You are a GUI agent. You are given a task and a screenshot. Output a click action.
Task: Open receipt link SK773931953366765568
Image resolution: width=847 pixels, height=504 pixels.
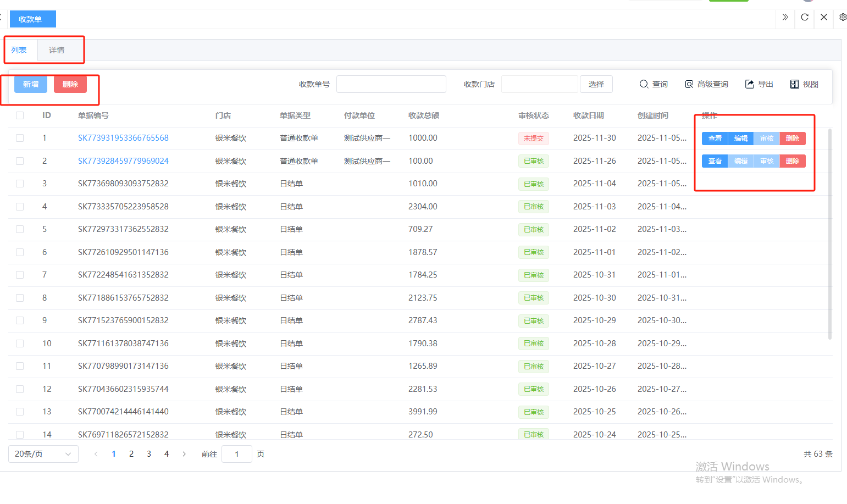tap(123, 138)
